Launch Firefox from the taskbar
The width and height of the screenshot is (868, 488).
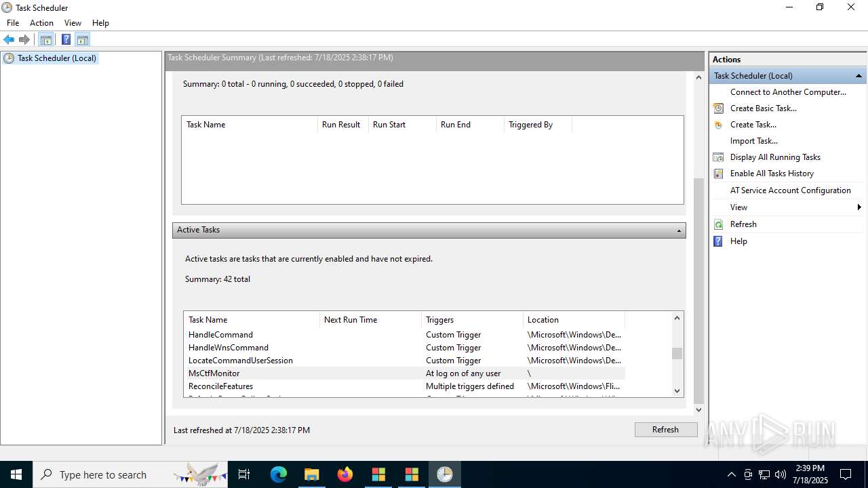coord(345,474)
